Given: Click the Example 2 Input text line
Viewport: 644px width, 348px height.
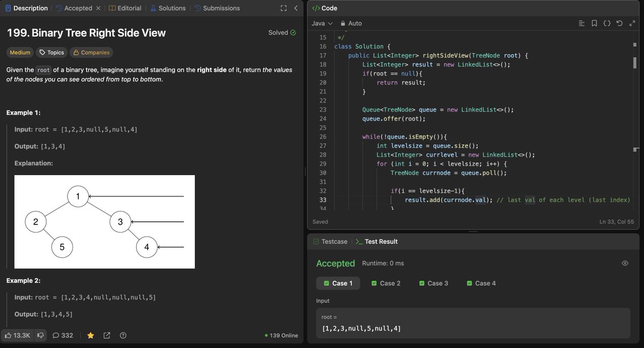Looking at the screenshot, I should tap(85, 298).
